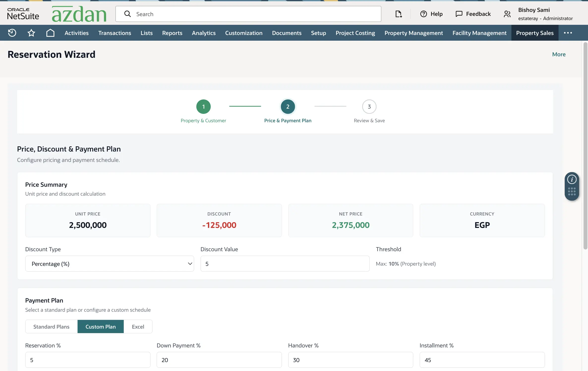The height and width of the screenshot is (371, 588).
Task: Click the Reservation % input field
Action: pos(88,360)
